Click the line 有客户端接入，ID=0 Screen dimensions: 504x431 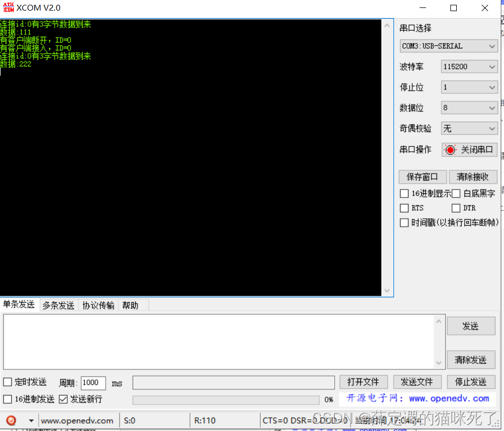36,48
